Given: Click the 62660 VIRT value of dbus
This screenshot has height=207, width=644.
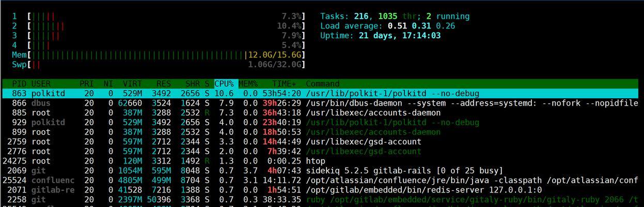Looking at the screenshot, I should click(130, 103).
